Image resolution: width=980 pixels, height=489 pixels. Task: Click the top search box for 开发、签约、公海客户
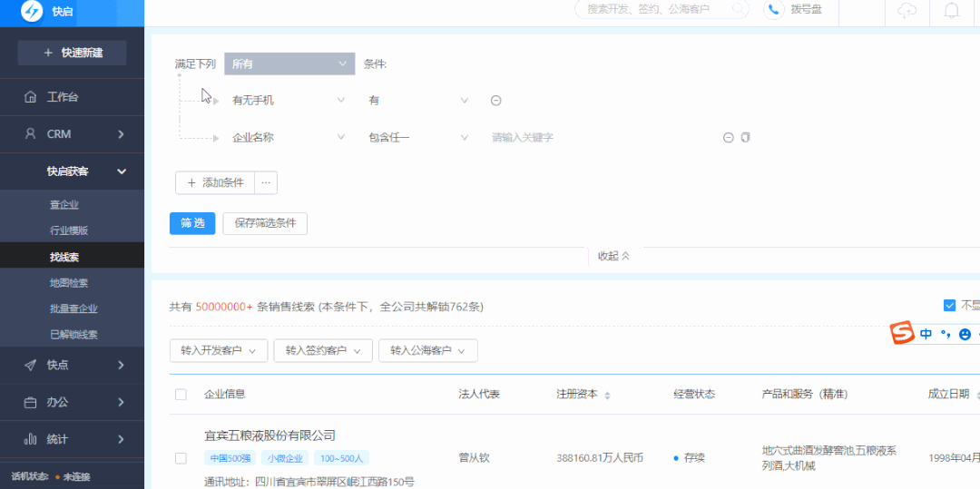click(661, 9)
